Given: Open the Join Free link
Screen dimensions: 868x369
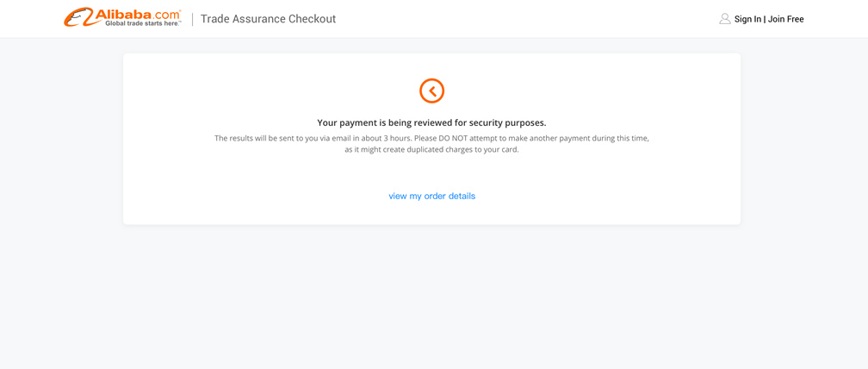Looking at the screenshot, I should tap(786, 19).
